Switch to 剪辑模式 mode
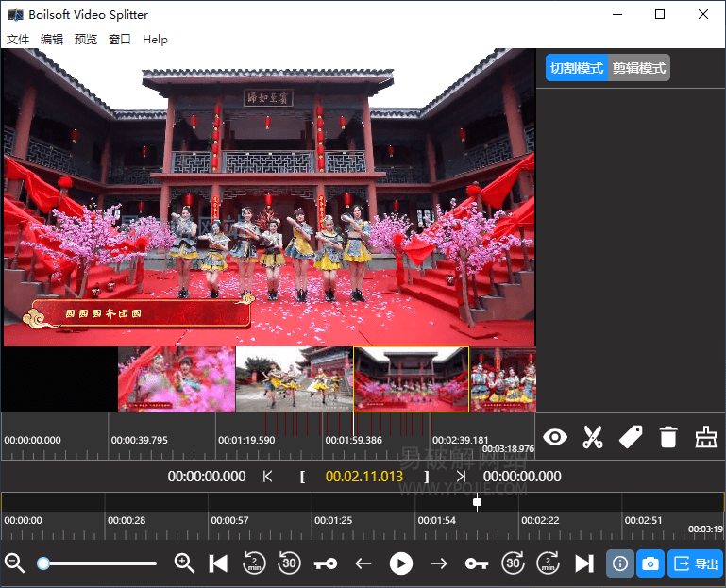 (x=639, y=68)
